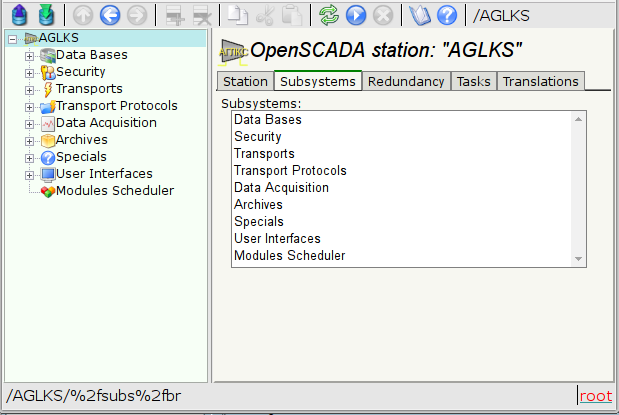Click the root user link in status bar
619x415 pixels.
(x=595, y=396)
